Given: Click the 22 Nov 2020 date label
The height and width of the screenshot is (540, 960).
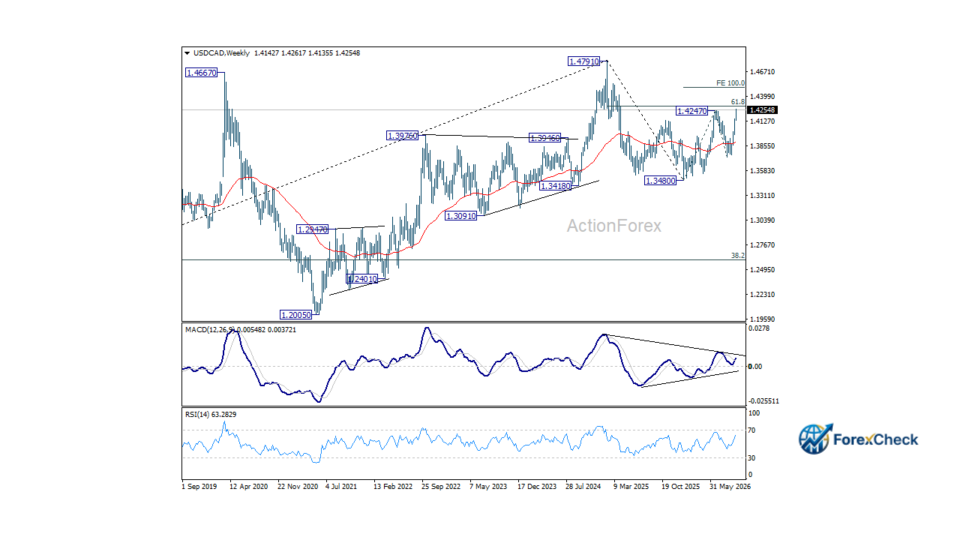Looking at the screenshot, I should (298, 487).
